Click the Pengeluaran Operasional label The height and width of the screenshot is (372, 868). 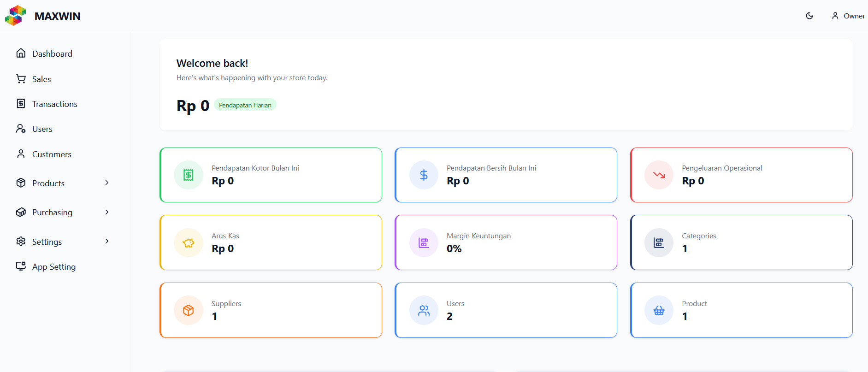pos(722,168)
